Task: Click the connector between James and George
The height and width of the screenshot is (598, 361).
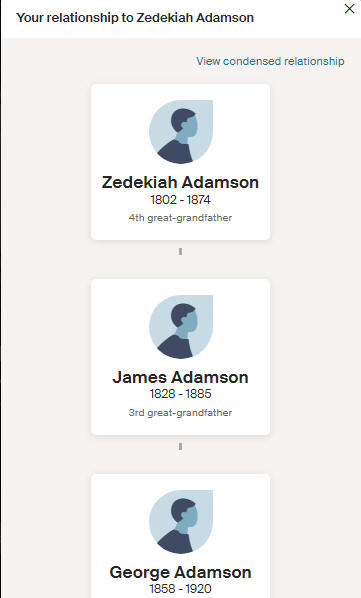Action: [180, 446]
